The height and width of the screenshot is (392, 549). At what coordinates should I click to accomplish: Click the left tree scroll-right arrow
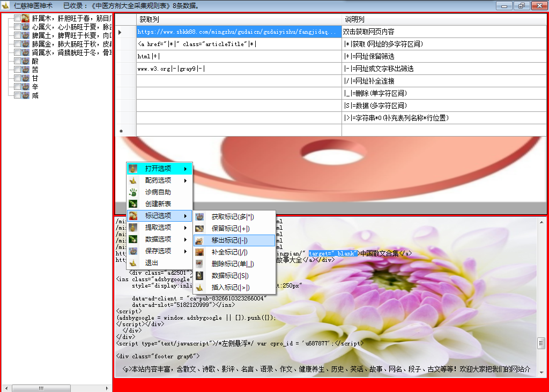[x=107, y=388]
